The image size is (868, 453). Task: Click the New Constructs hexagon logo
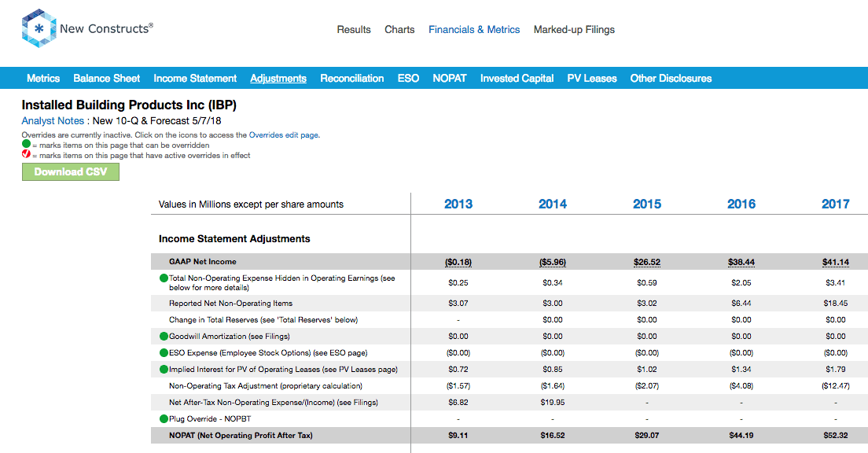39,28
